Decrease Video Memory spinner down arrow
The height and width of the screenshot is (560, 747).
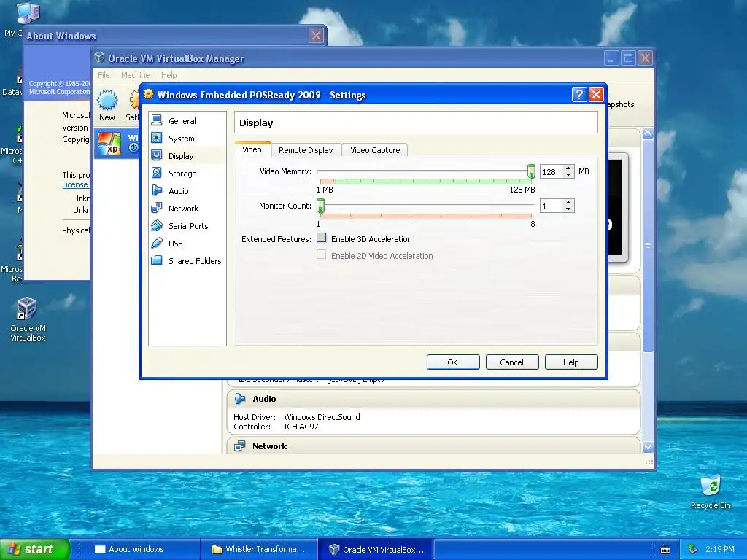[568, 175]
